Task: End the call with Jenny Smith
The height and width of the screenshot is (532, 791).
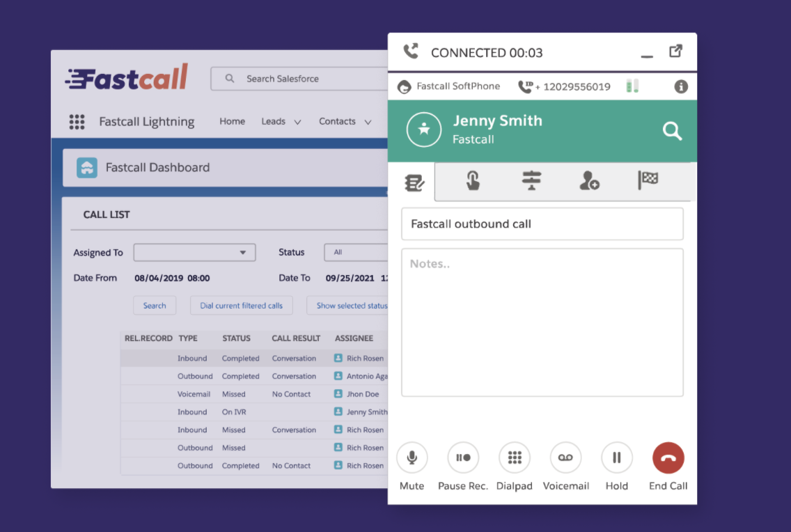Action: [x=668, y=457]
